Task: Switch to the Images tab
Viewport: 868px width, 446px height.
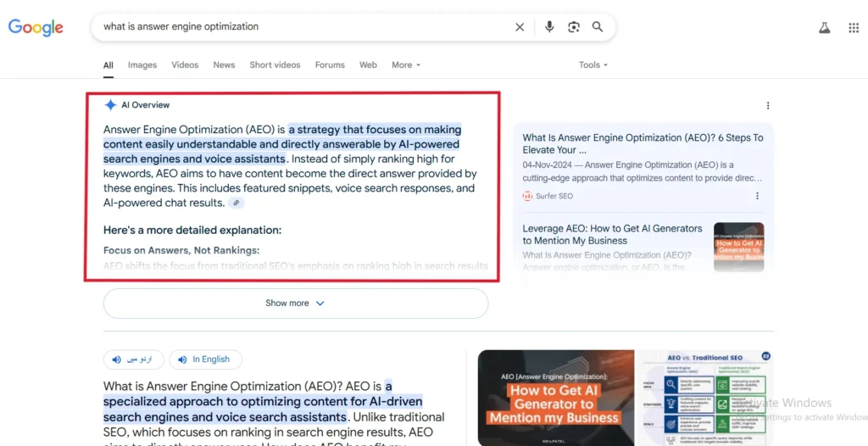Action: [x=142, y=64]
